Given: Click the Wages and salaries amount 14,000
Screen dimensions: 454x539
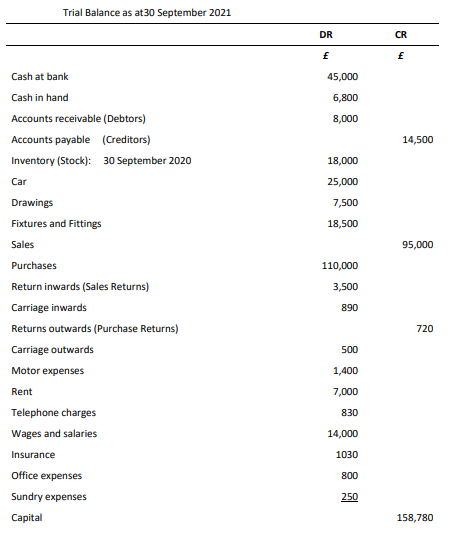Looking at the screenshot, I should point(342,433).
